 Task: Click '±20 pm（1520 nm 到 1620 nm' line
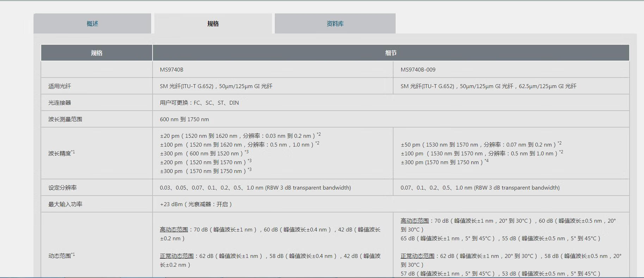(240, 136)
